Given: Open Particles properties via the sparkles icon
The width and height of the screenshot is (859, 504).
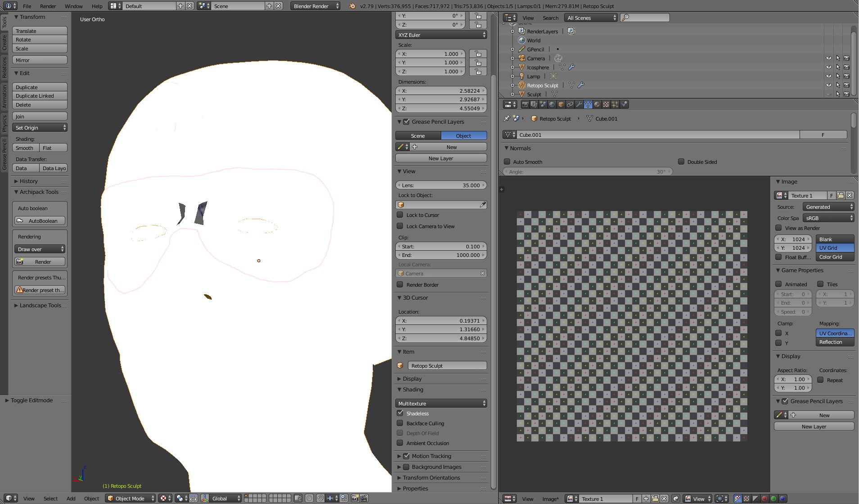Looking at the screenshot, I should 615,104.
